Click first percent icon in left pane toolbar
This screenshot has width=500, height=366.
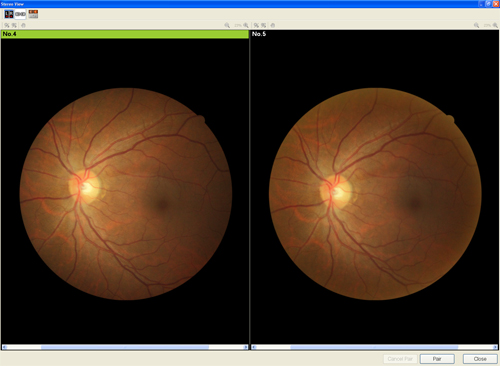pos(7,25)
